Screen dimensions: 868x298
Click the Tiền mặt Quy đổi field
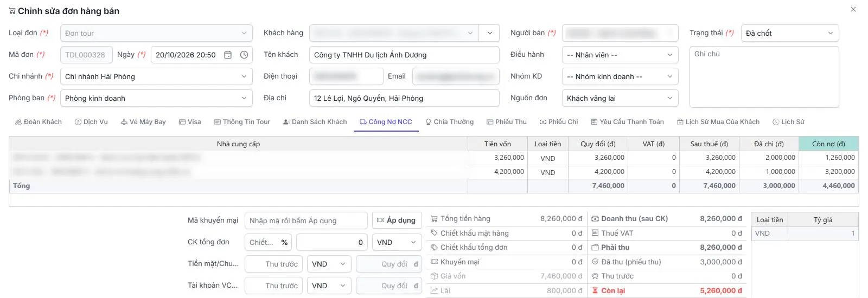tap(388, 264)
